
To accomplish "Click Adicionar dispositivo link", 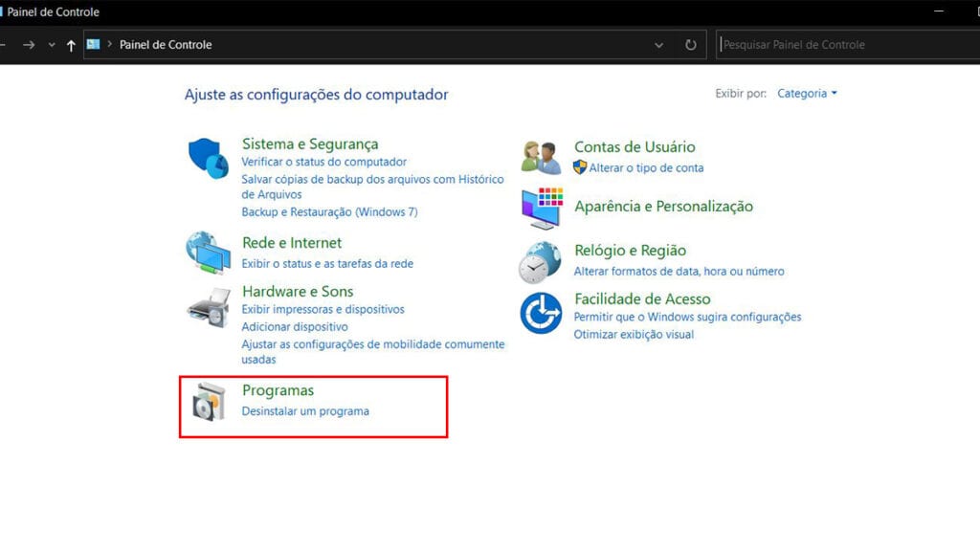I will 295,327.
